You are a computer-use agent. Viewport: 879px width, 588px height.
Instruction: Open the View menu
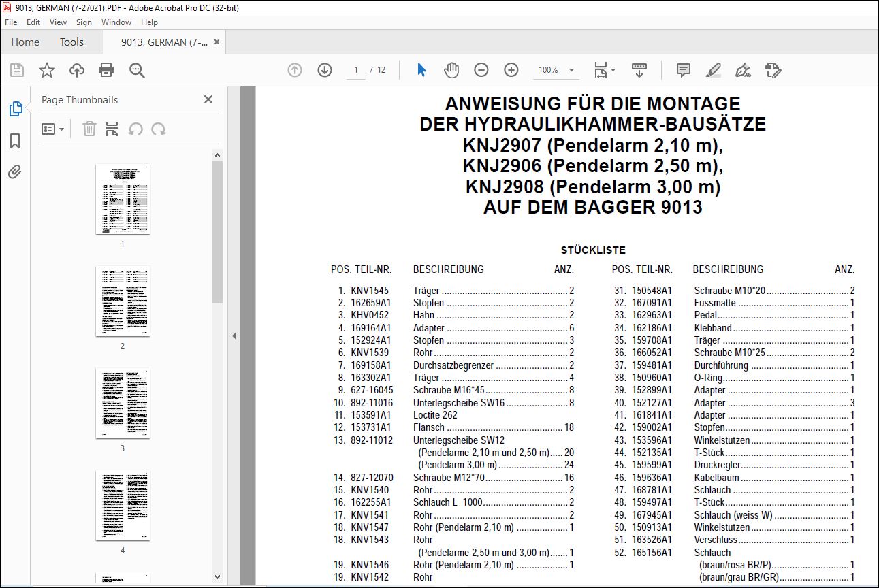point(58,22)
